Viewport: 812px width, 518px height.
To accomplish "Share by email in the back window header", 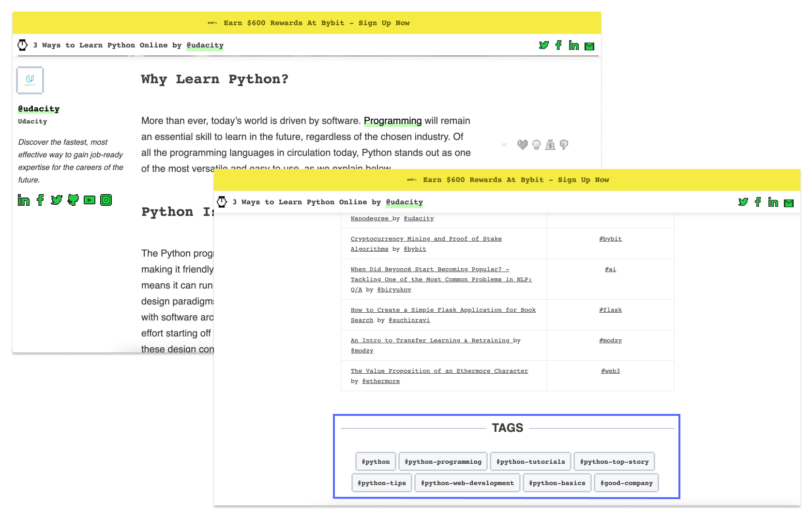I will tap(589, 46).
